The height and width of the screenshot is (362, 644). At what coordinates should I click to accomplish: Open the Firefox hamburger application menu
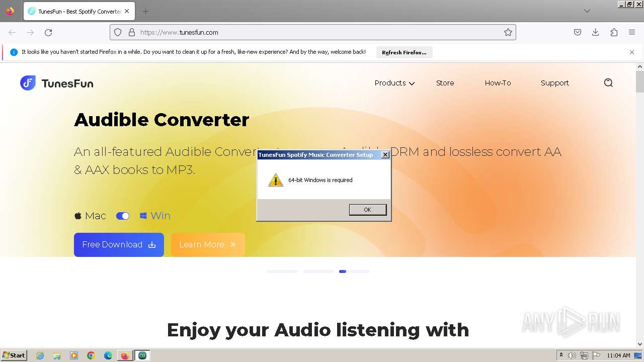632,32
